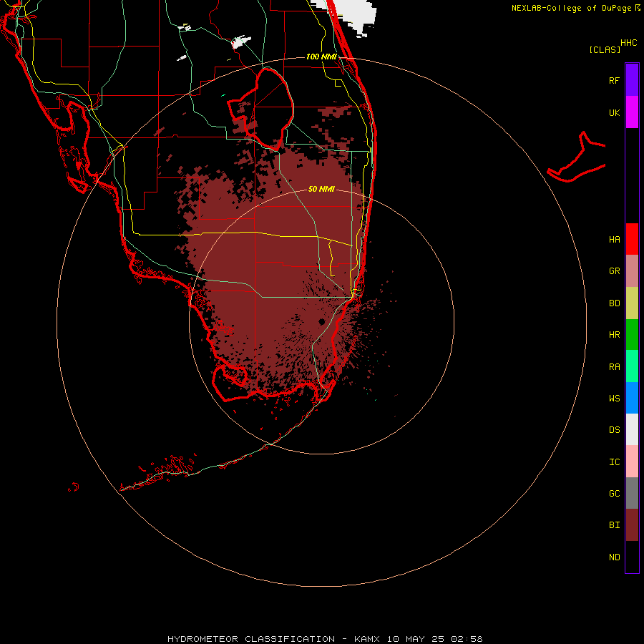Viewport: 644px width, 644px height.
Task: Click the HR legend label text
Action: pyautogui.click(x=614, y=335)
